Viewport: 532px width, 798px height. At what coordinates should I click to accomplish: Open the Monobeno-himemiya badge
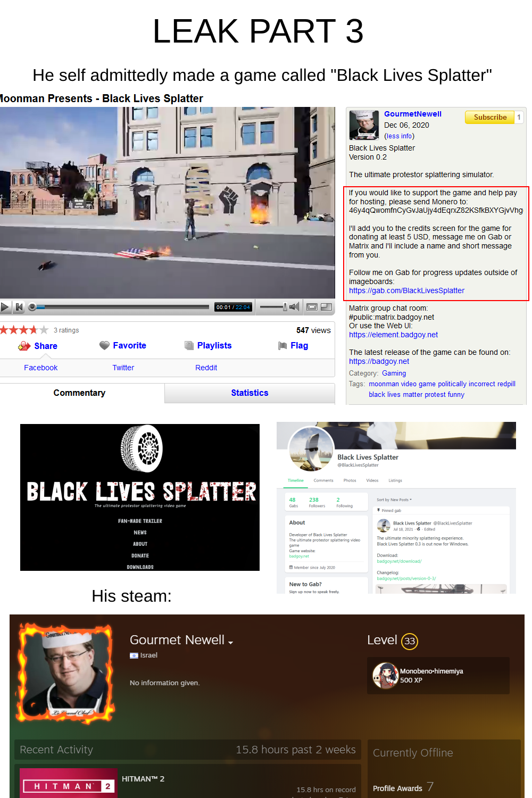pos(438,676)
